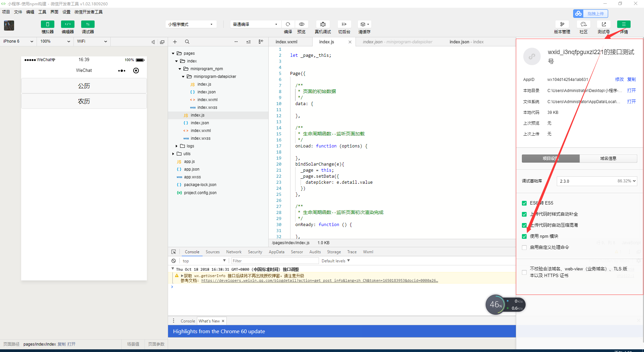Open project.config.json in the file tree
The height and width of the screenshot is (352, 644).
tap(200, 193)
